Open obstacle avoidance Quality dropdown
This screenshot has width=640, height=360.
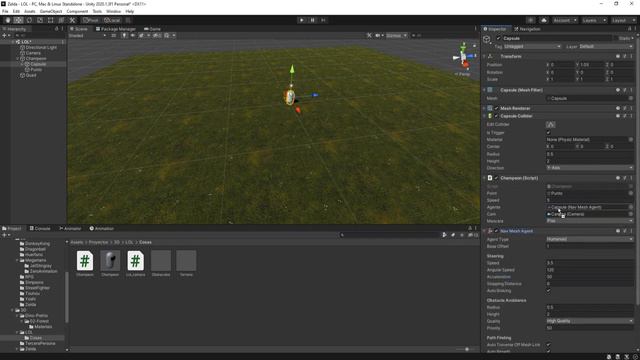589,321
